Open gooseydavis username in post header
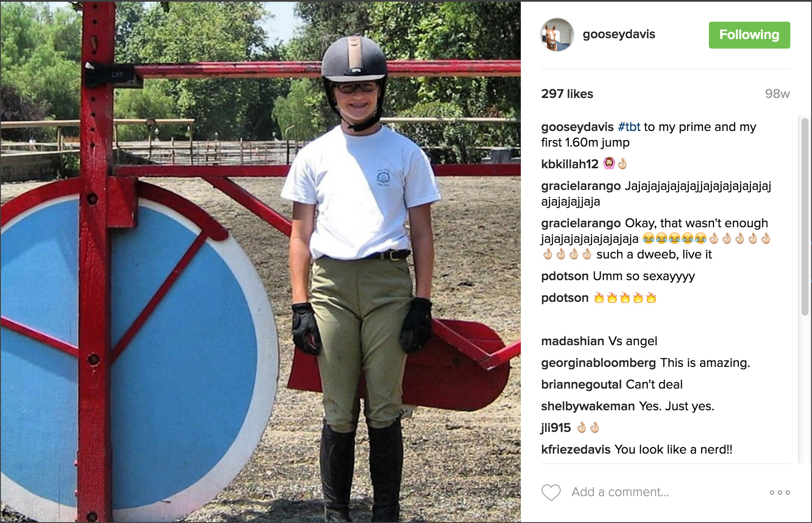The image size is (812, 523). (x=619, y=34)
